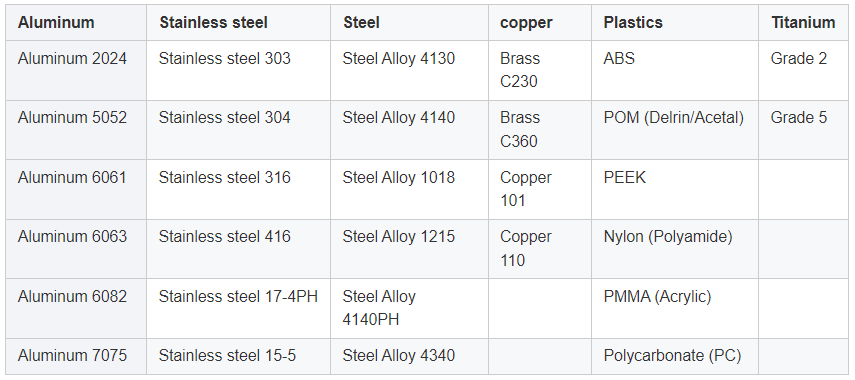Viewport: 855px width, 380px height.
Task: Click the Aluminum column header
Action: pos(76,23)
